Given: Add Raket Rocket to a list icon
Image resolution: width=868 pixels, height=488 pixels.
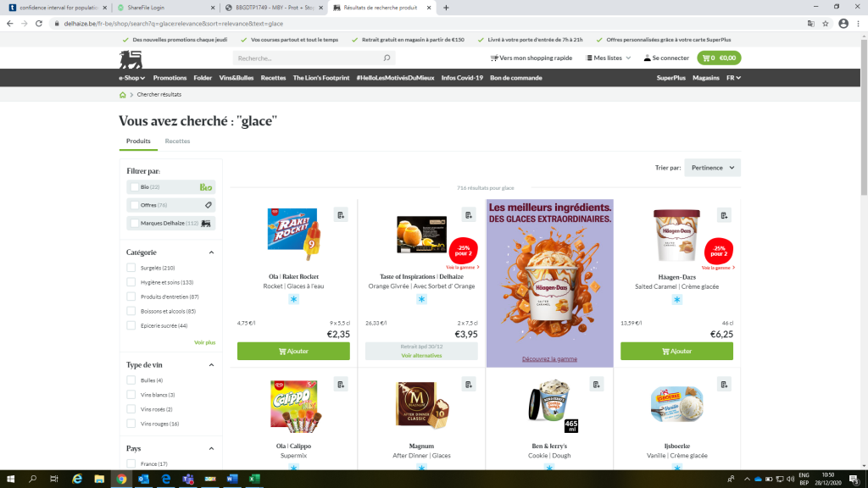Looking at the screenshot, I should pos(341,215).
